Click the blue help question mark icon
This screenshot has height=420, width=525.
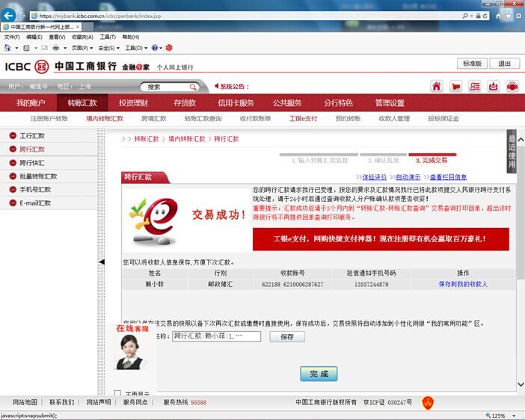[x=154, y=48]
